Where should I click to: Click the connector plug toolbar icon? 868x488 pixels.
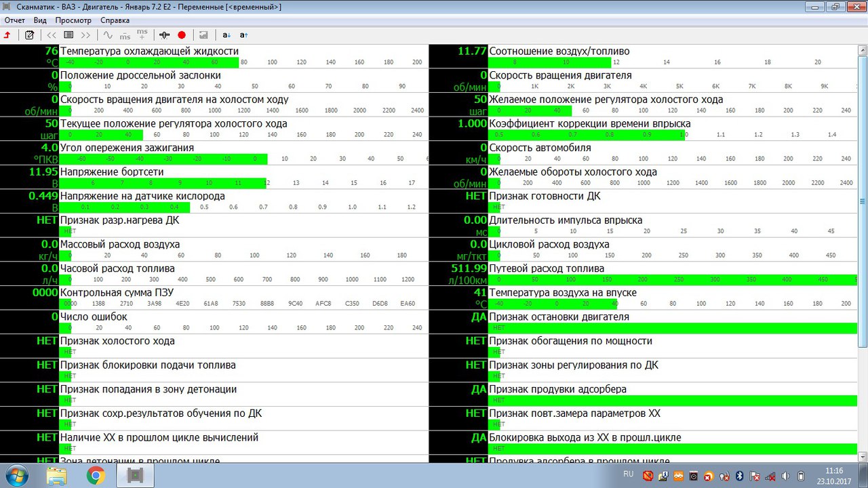click(164, 35)
